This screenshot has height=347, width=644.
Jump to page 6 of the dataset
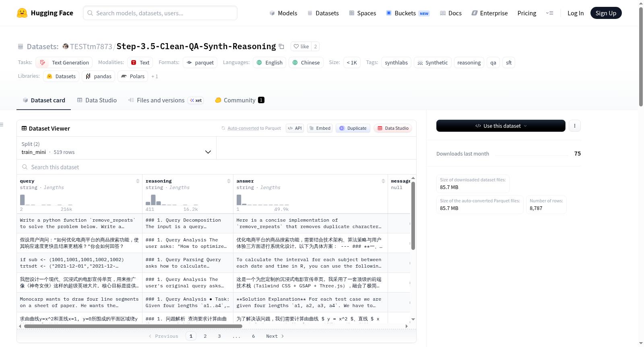coord(254,336)
